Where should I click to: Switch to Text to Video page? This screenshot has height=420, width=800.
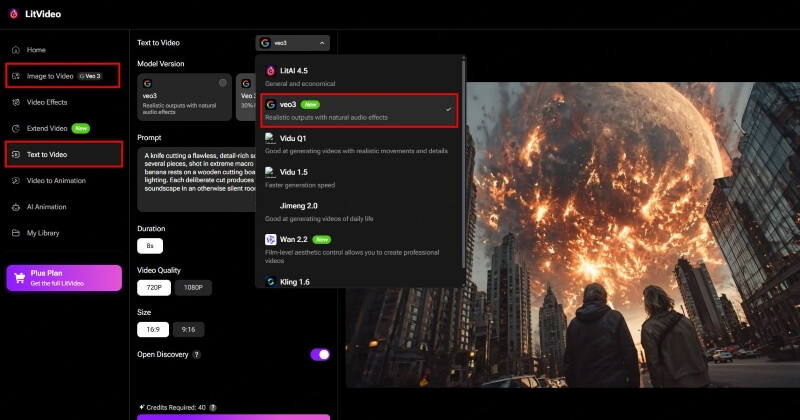62,154
